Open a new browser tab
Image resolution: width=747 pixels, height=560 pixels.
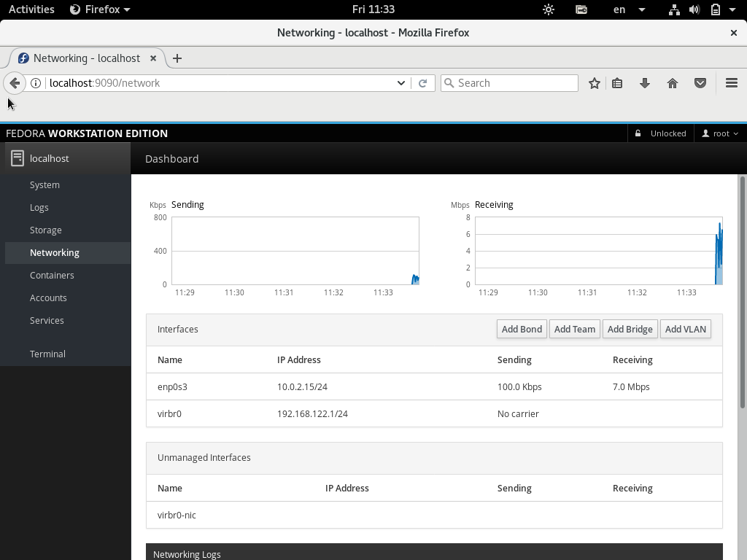point(177,58)
